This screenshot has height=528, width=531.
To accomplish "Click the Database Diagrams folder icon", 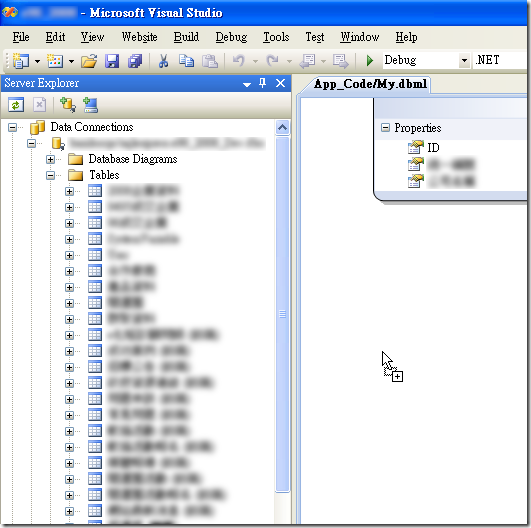I will coord(75,159).
